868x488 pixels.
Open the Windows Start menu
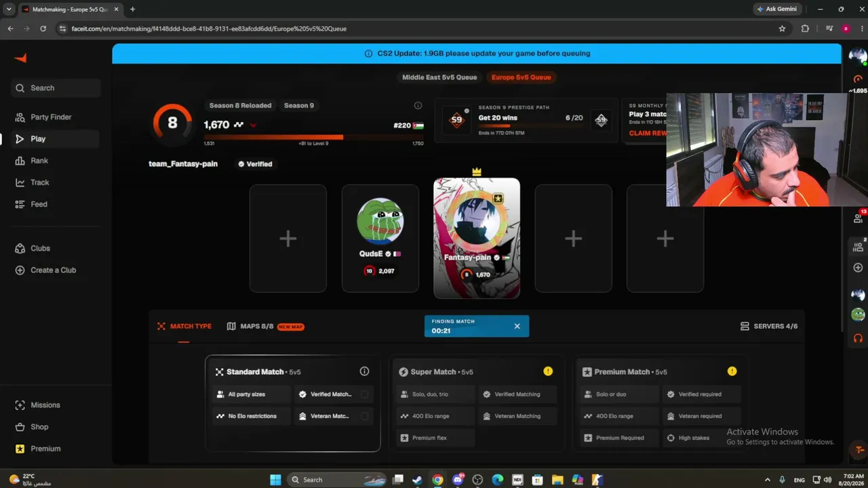275,480
